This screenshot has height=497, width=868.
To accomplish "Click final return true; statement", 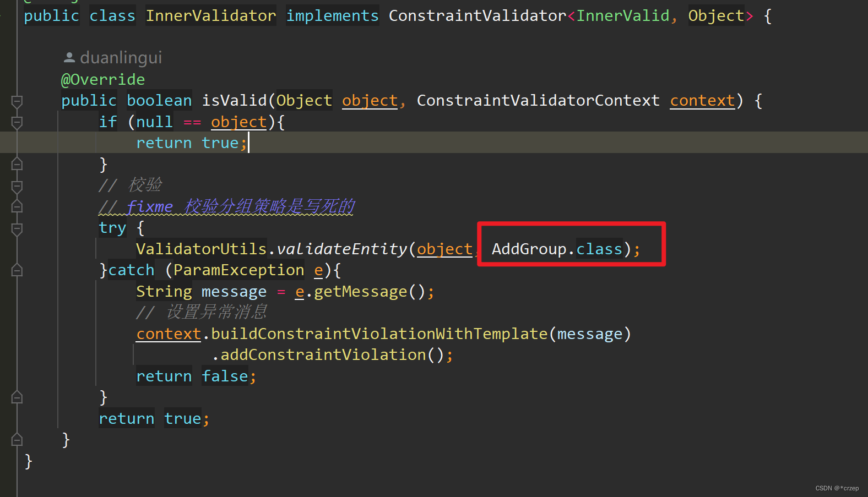I will 154,419.
